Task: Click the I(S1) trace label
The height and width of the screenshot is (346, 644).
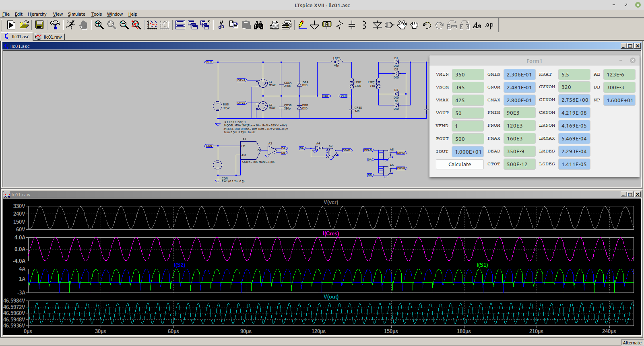Action: (482, 265)
